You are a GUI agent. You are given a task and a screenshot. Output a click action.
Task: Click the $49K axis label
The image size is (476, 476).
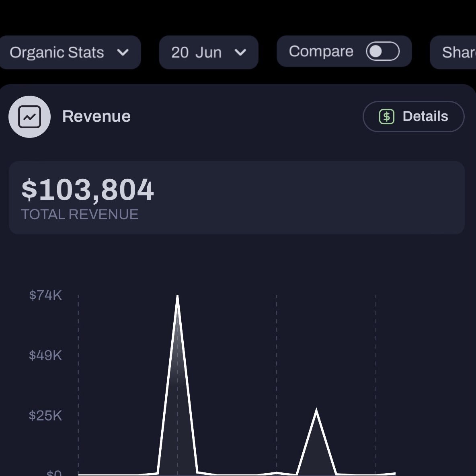tap(45, 355)
